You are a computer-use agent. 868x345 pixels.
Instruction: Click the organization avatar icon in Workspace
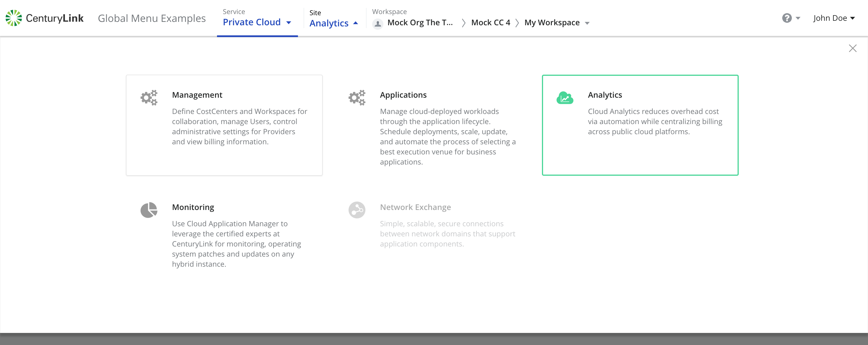[x=378, y=24]
